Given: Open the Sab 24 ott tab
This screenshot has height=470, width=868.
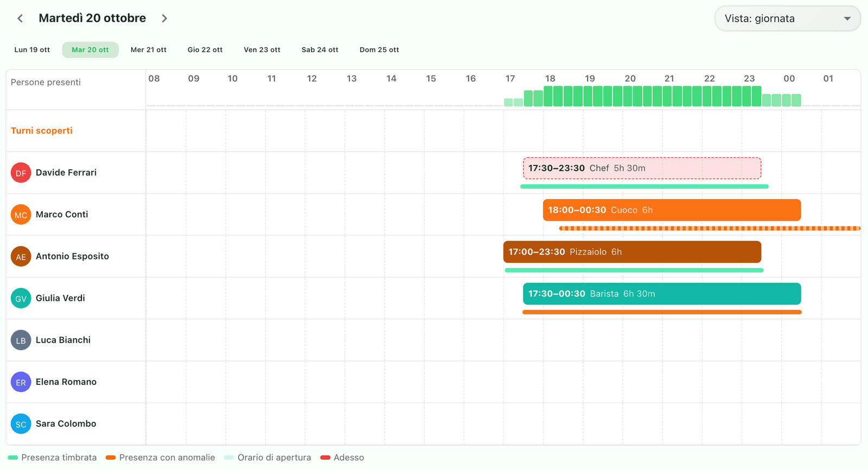Looking at the screenshot, I should point(320,50).
